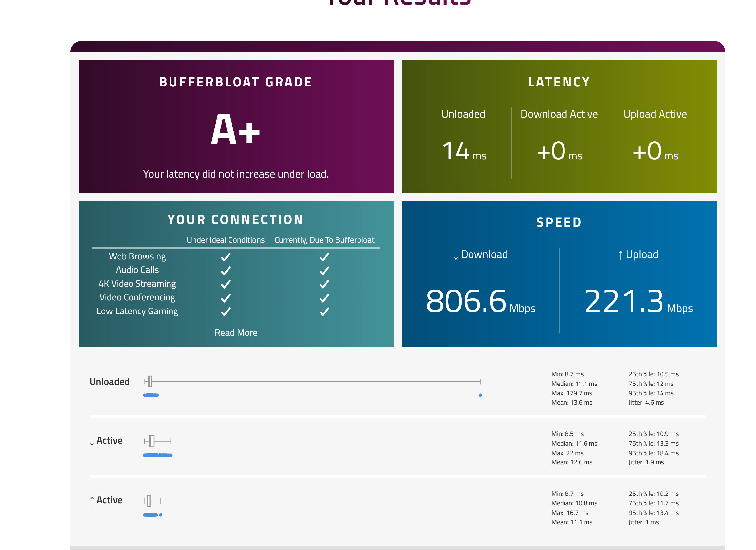
Task: Click the Unloaded latency box plot
Action: 150,381
